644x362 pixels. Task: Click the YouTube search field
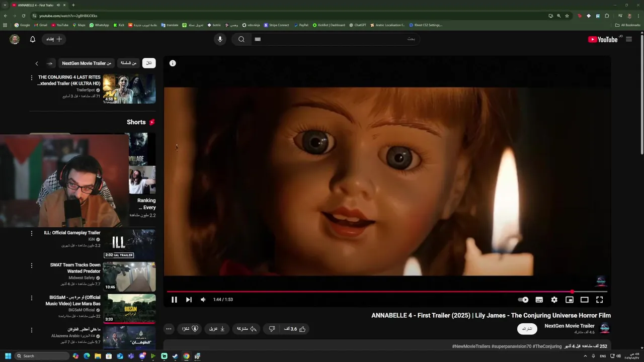pyautogui.click(x=335, y=39)
